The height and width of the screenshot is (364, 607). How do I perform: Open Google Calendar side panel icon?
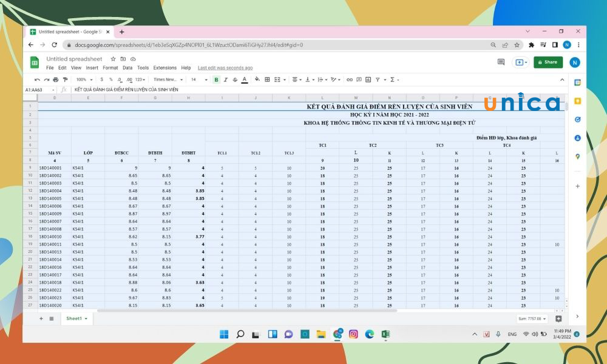click(578, 83)
